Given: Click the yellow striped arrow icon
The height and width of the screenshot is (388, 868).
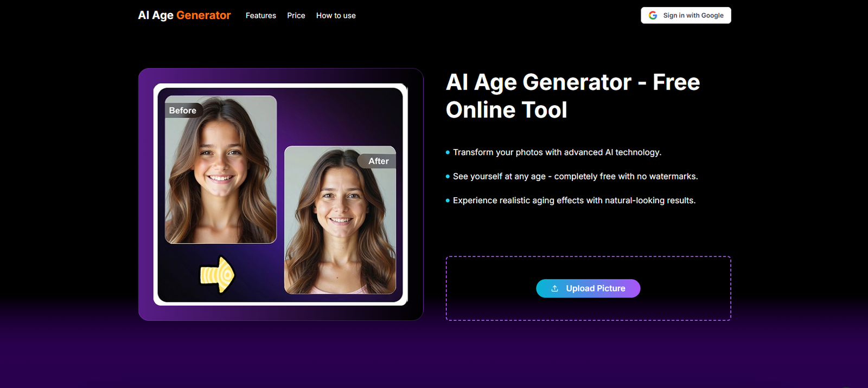Looking at the screenshot, I should (217, 275).
